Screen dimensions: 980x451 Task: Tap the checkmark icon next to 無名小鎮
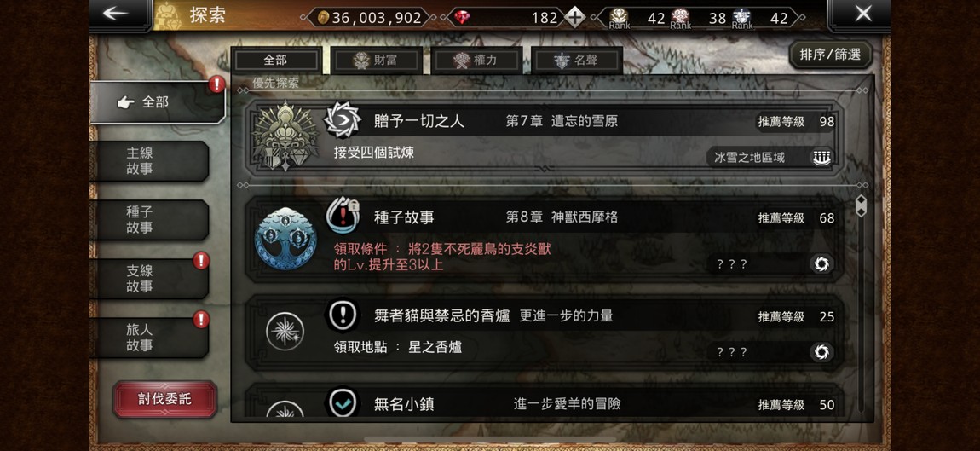pos(343,402)
